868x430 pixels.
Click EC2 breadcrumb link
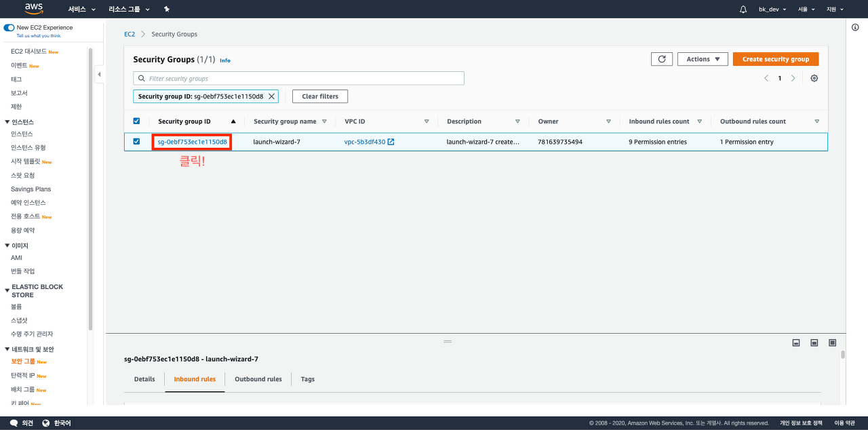[129, 34]
